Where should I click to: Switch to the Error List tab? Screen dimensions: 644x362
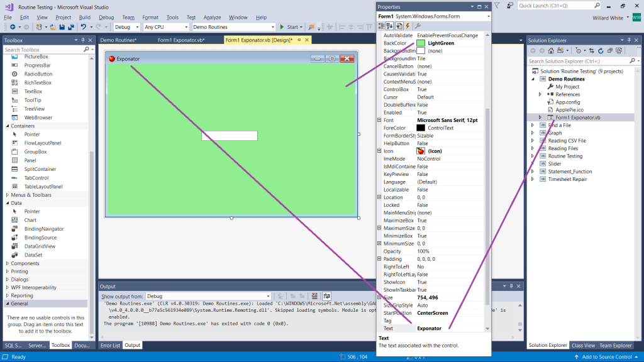coord(110,345)
